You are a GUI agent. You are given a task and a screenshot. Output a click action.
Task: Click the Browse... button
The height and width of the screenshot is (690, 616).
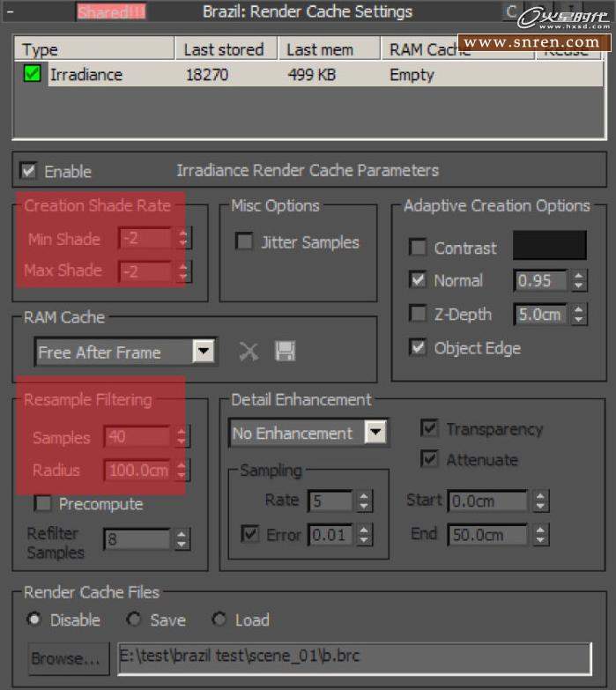coord(69,658)
